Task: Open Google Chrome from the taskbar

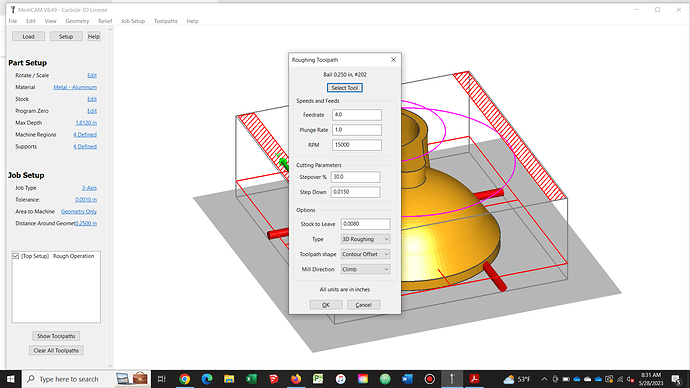Action: tap(185, 379)
